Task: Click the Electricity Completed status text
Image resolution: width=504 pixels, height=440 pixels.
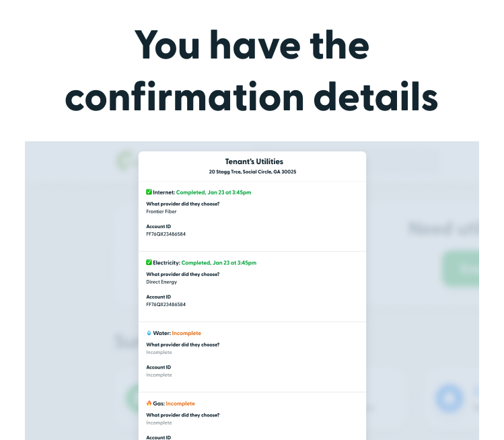Action: tap(219, 262)
